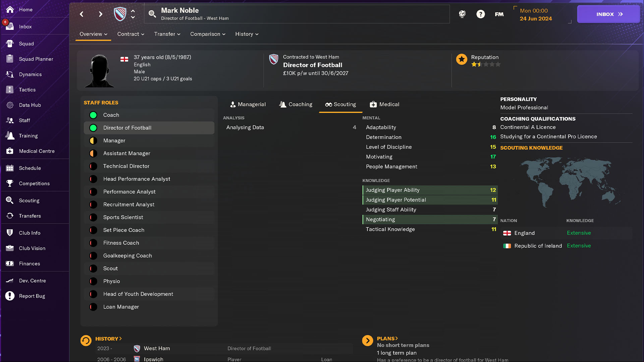Screen dimensions: 644x362
Task: Go back with the left arrow
Action: 81,14
